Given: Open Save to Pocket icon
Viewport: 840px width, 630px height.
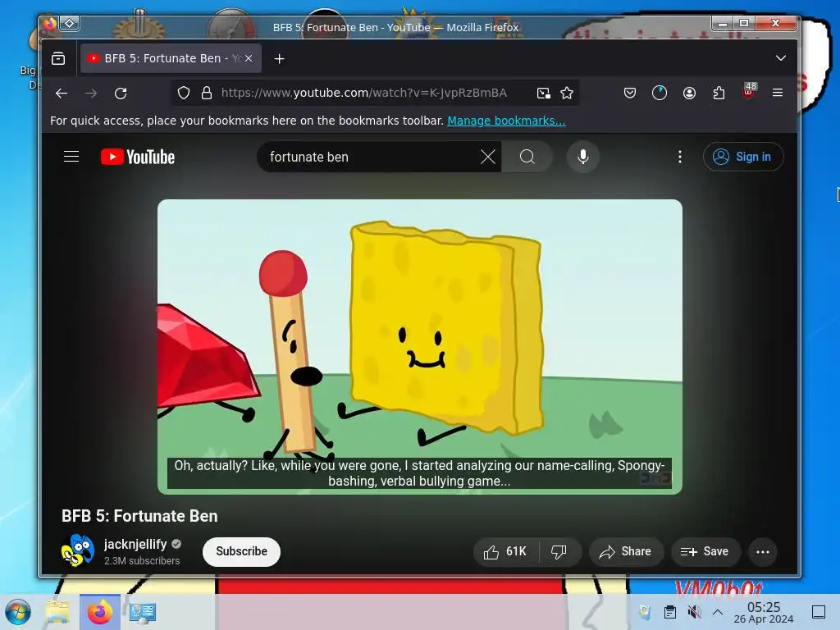Looking at the screenshot, I should pyautogui.click(x=630, y=94).
